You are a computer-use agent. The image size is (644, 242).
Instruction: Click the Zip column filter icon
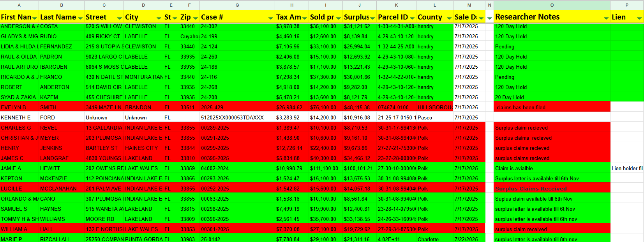pyautogui.click(x=195, y=18)
